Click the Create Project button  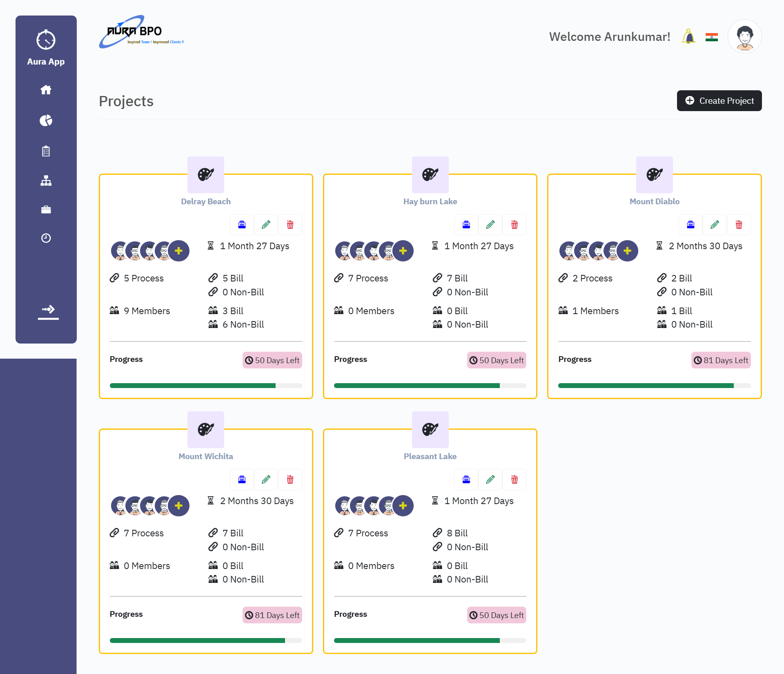(719, 100)
